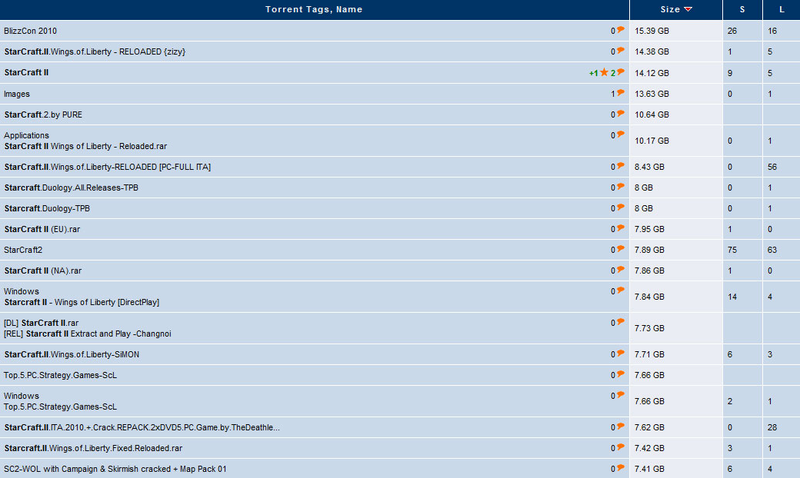
Task: Open the BlizzCon 2010 torrent
Action: 30,31
